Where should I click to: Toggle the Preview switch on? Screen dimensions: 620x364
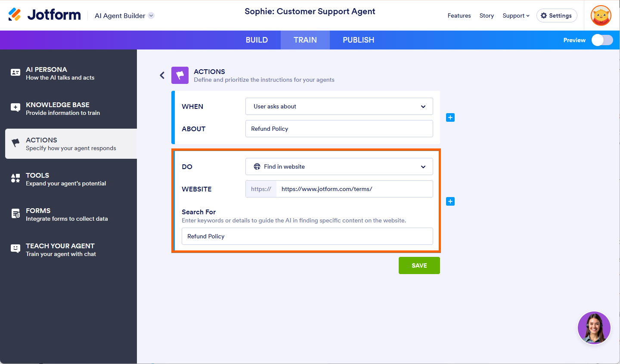tap(602, 40)
